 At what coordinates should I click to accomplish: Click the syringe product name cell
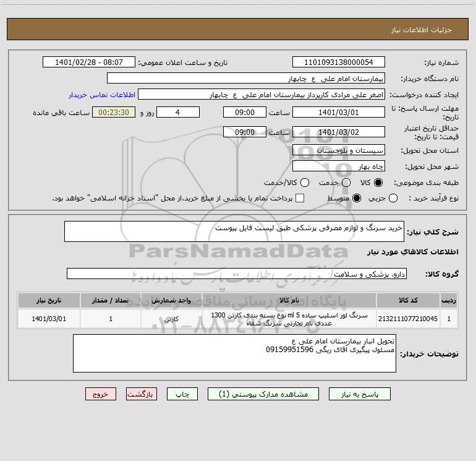289,319
